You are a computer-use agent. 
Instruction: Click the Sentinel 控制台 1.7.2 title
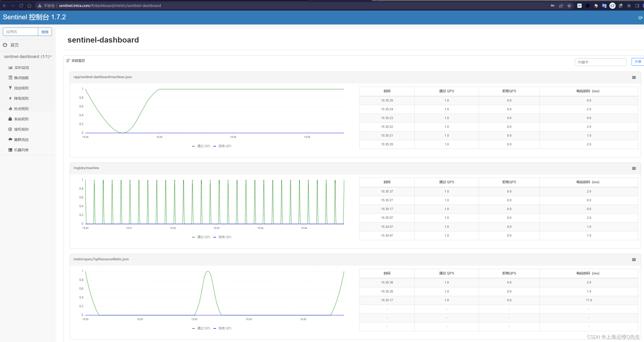[34, 17]
